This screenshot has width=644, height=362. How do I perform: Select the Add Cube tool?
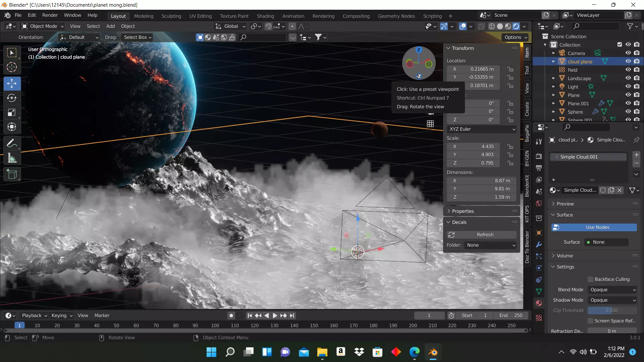coord(12,174)
